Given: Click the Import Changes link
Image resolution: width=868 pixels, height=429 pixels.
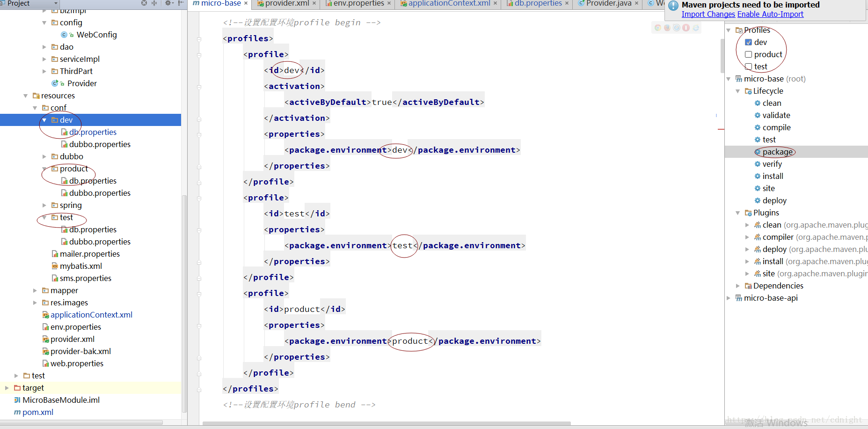Looking at the screenshot, I should point(708,14).
